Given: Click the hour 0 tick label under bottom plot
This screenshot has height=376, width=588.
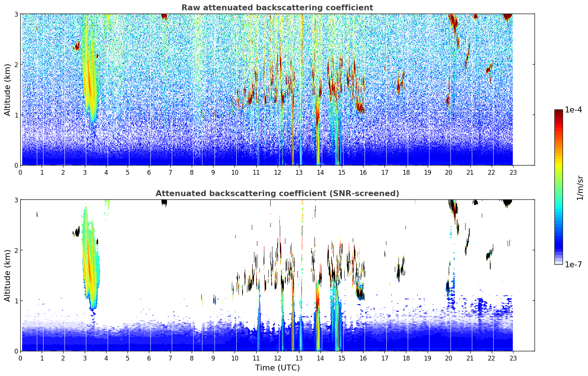Looking at the screenshot, I should pos(20,358).
